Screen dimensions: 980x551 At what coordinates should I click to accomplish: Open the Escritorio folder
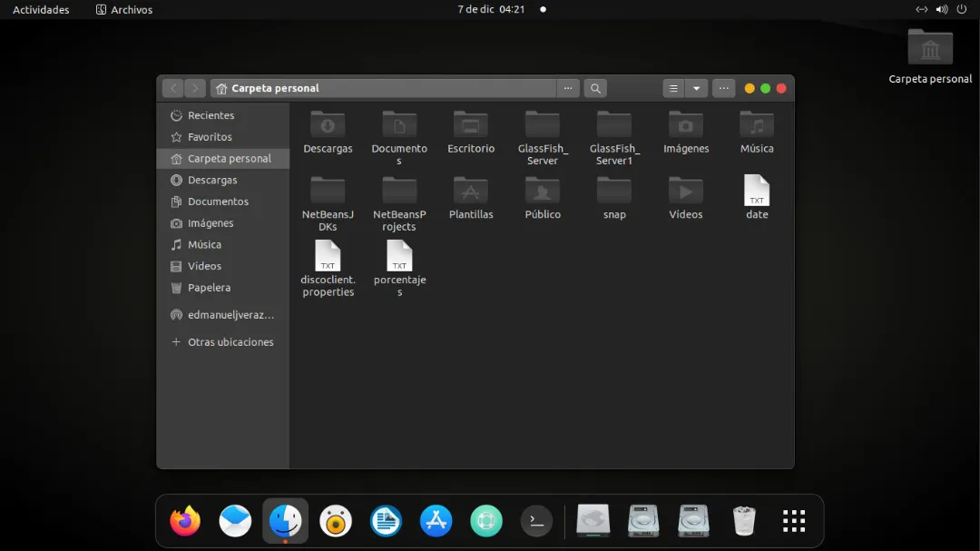pos(471,132)
